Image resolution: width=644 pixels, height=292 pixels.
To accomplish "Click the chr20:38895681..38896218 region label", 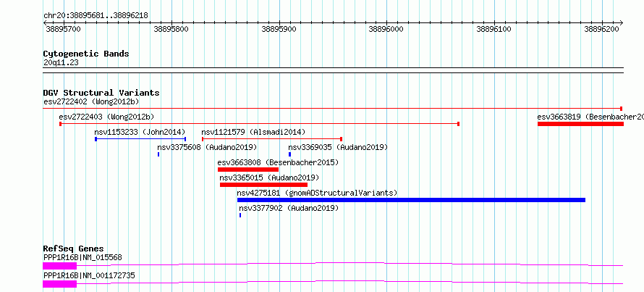I will [x=96, y=16].
